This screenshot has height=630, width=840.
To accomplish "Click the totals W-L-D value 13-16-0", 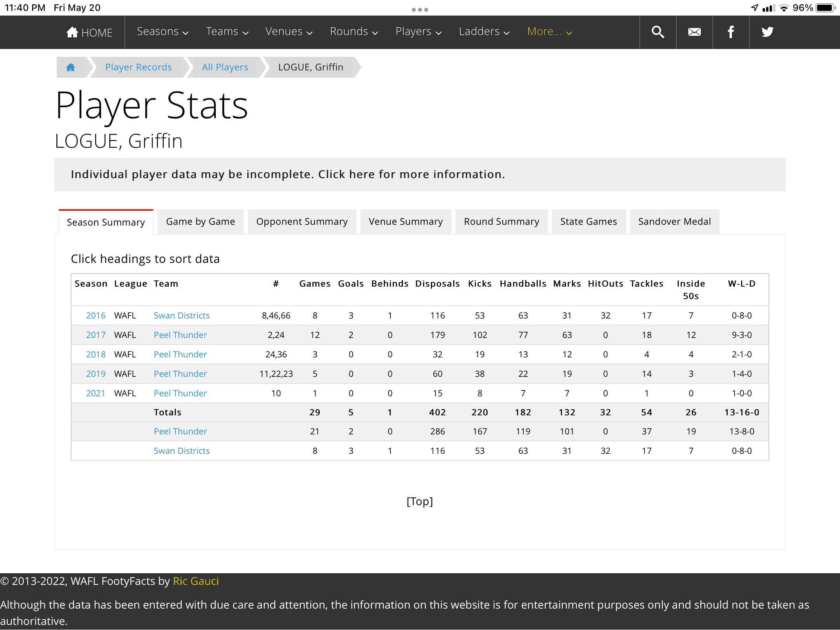I will tap(742, 412).
